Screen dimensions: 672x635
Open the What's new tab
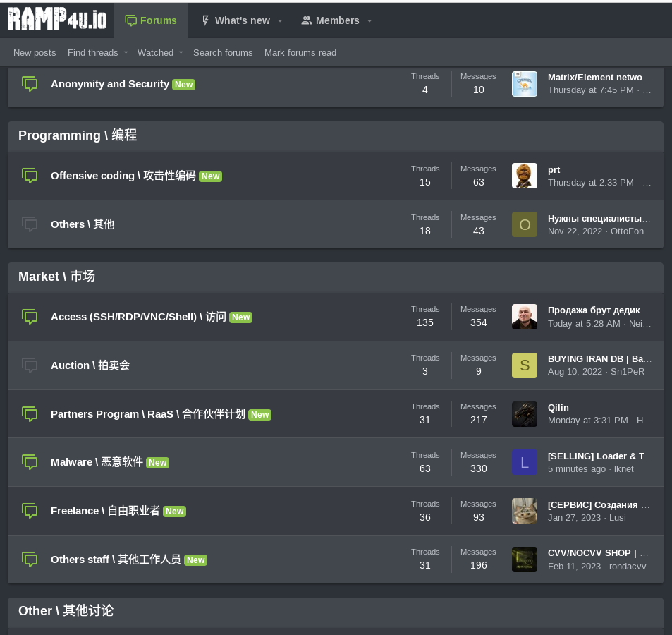point(242,20)
